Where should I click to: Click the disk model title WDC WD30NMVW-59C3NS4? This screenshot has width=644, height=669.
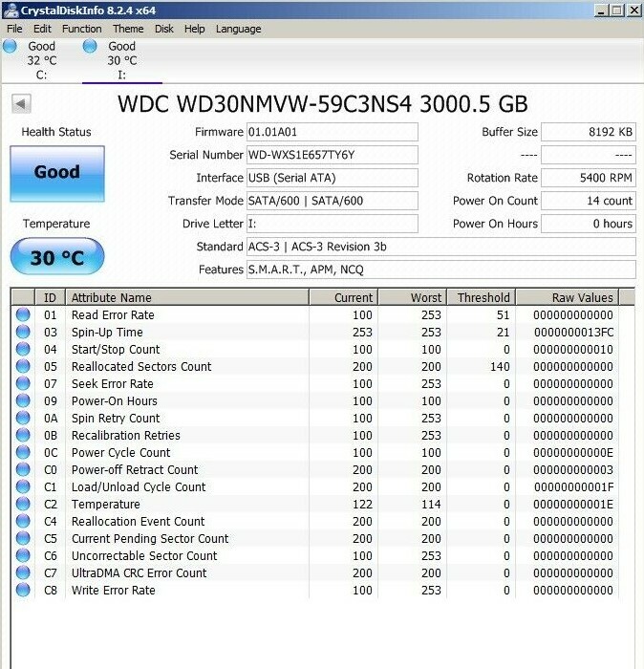pyautogui.click(x=323, y=104)
